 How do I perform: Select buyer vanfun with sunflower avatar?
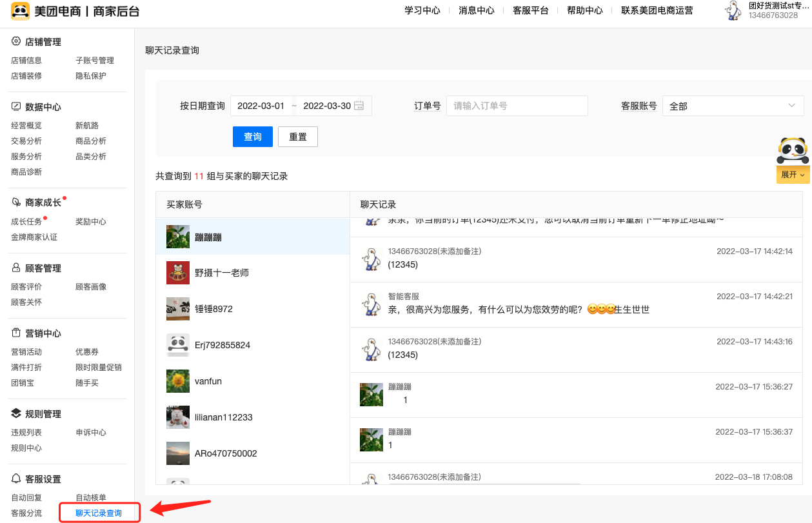[x=208, y=381]
